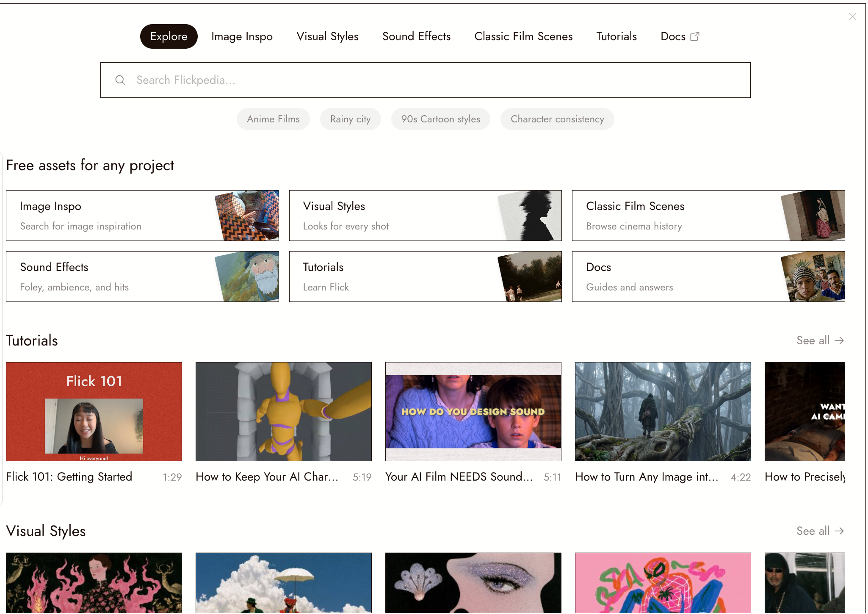Open the clouds and umbrella style thumbnail
The height and width of the screenshot is (614, 868).
tap(284, 583)
